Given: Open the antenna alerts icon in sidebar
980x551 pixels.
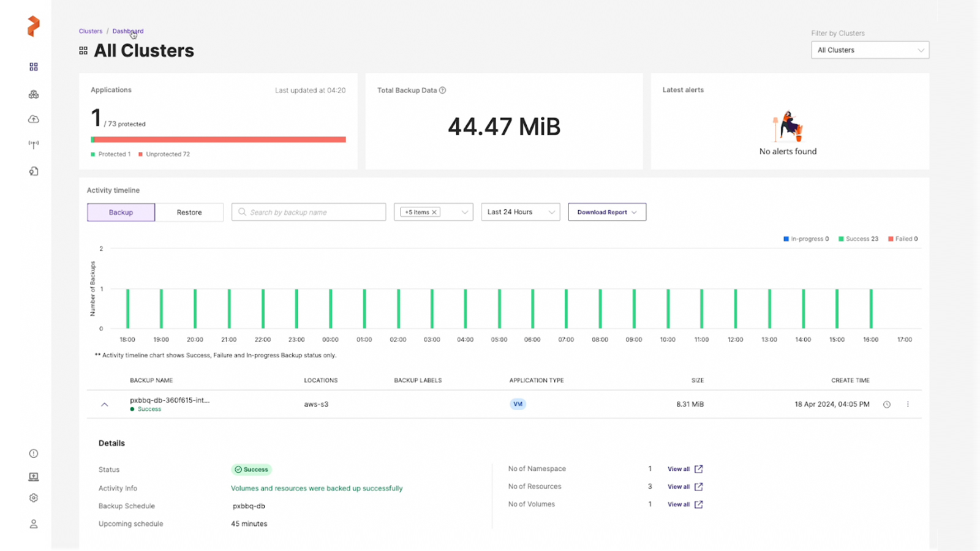Looking at the screenshot, I should point(34,144).
